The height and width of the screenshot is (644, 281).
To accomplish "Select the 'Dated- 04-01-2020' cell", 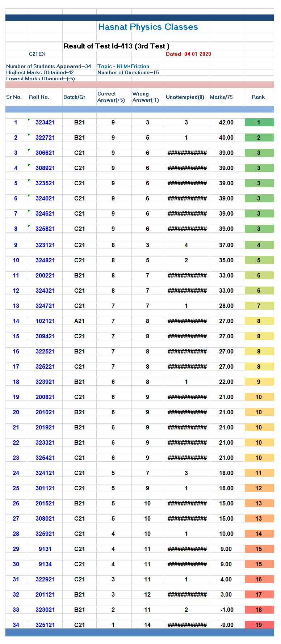I will [188, 54].
